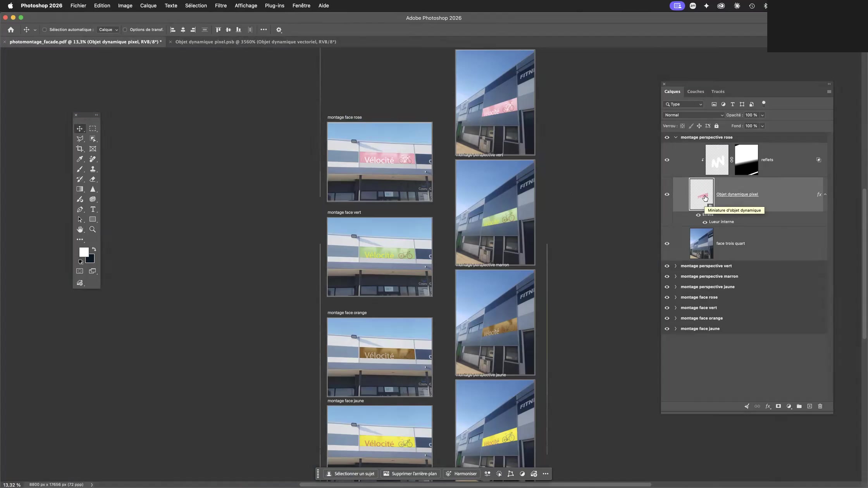Select the Sharpen tool
The image size is (868, 488).
point(93,189)
